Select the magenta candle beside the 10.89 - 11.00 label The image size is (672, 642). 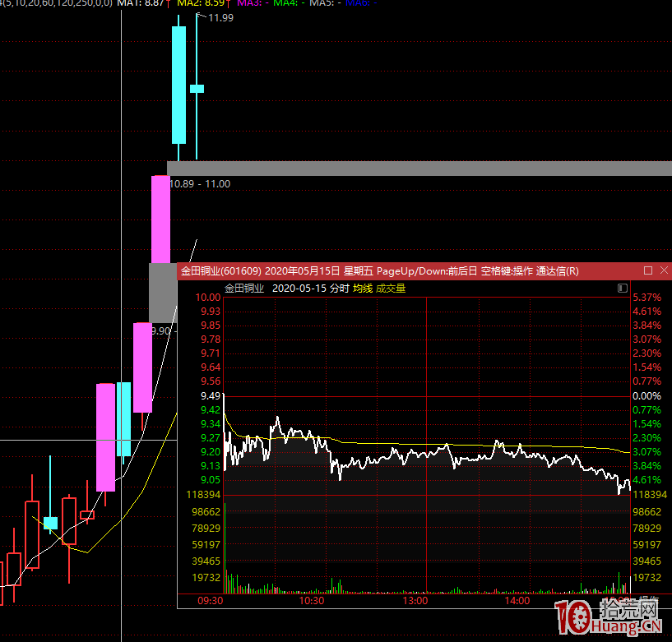160,219
